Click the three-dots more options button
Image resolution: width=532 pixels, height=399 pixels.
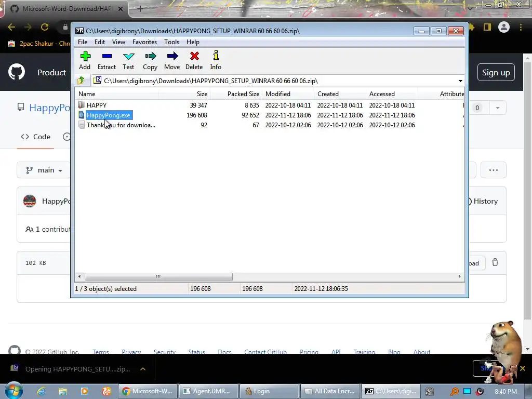tap(494, 170)
